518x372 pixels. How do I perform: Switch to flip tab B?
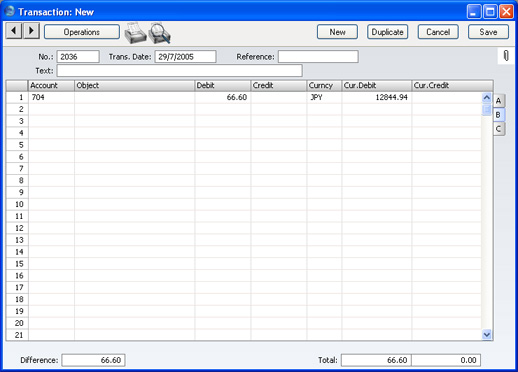tap(499, 115)
